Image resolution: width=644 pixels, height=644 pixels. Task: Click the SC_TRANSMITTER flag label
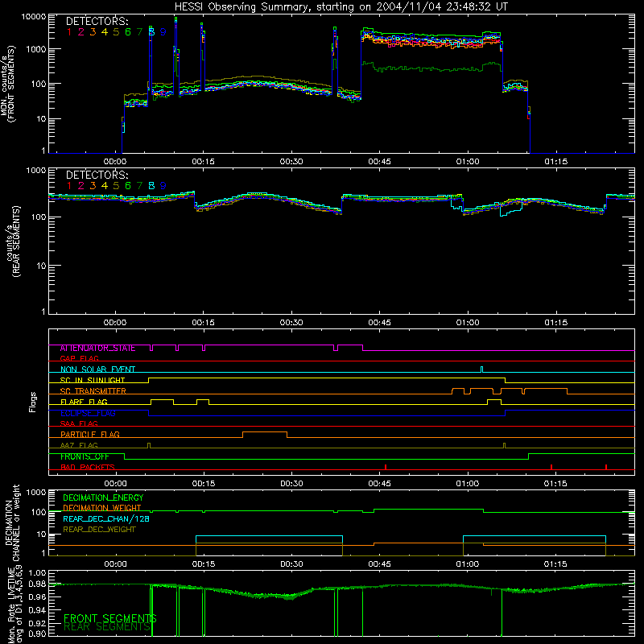tap(93, 391)
